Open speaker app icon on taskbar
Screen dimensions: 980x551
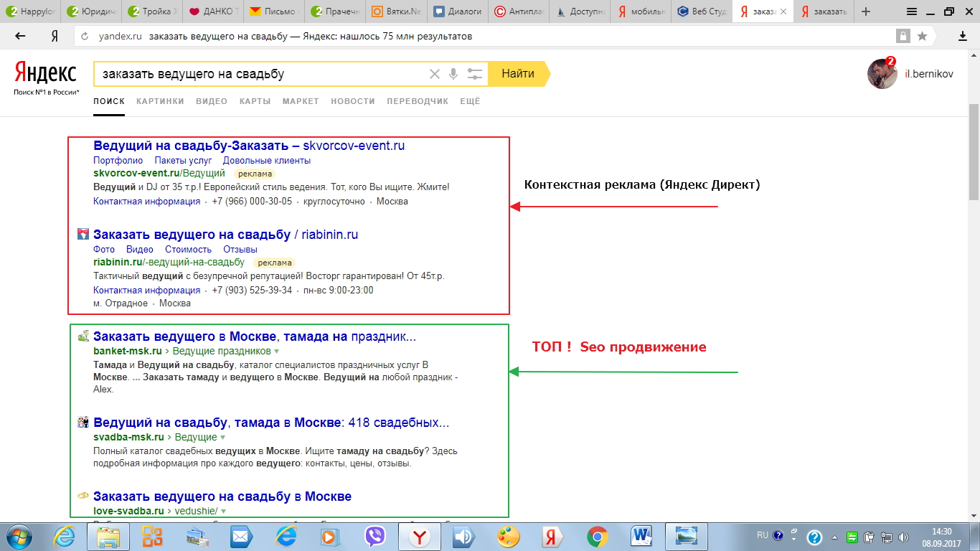pyautogui.click(x=464, y=536)
